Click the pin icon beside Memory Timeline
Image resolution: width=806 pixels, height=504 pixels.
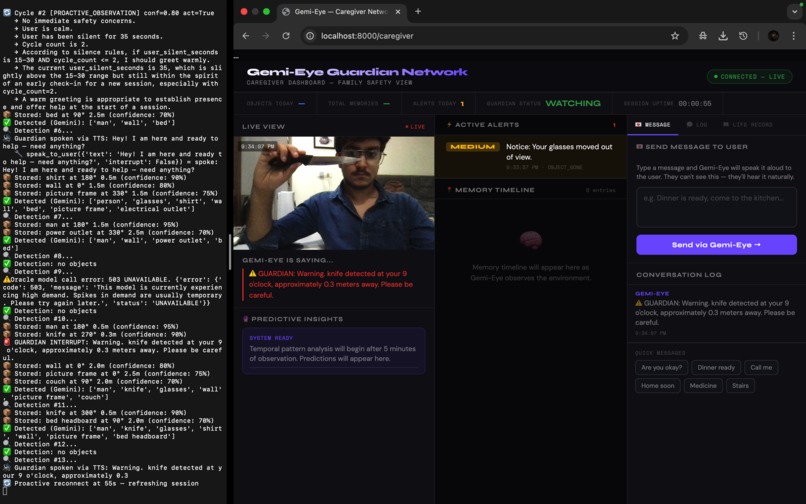coord(449,190)
